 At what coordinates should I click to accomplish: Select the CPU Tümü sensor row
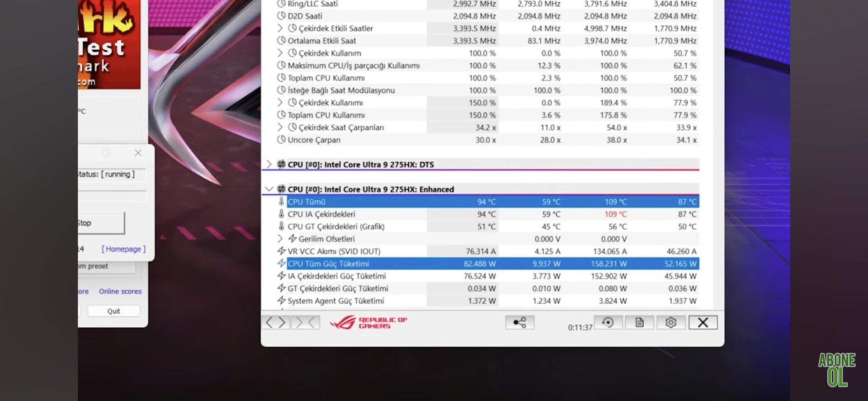493,202
